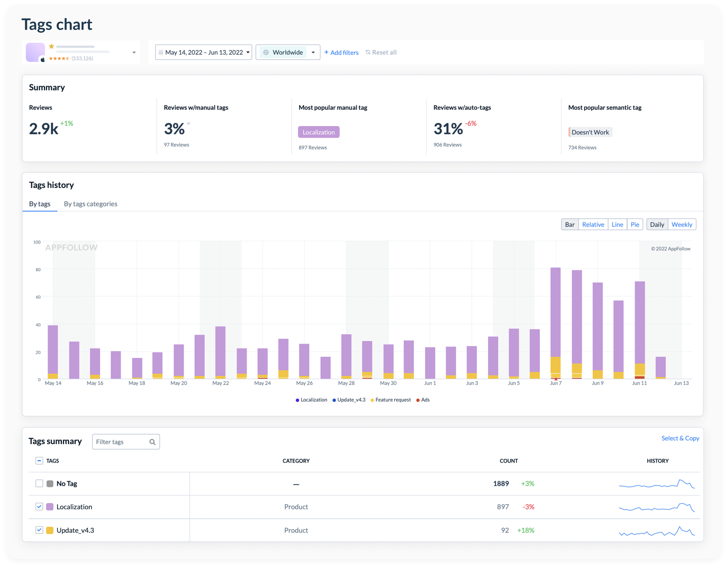Click the 1889 No Tag count
This screenshot has width=728, height=568.
[x=501, y=484]
